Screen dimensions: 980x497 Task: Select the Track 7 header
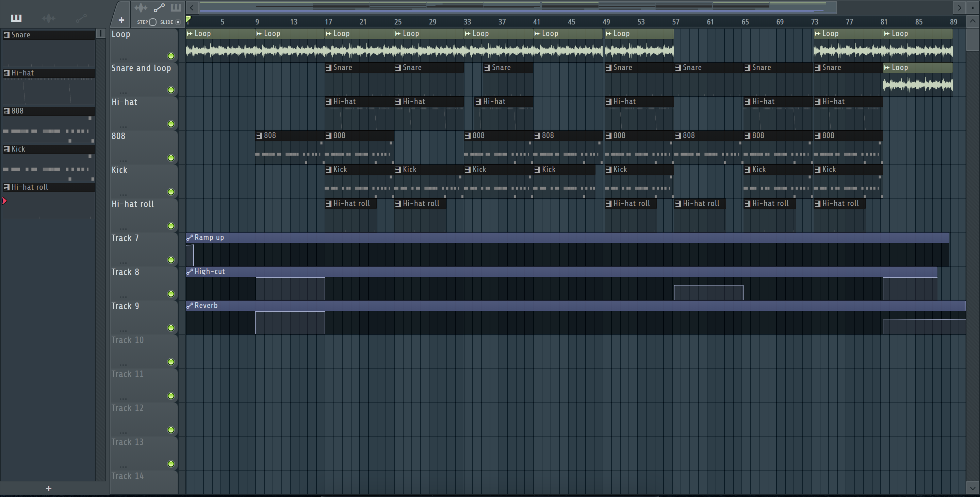click(144, 249)
